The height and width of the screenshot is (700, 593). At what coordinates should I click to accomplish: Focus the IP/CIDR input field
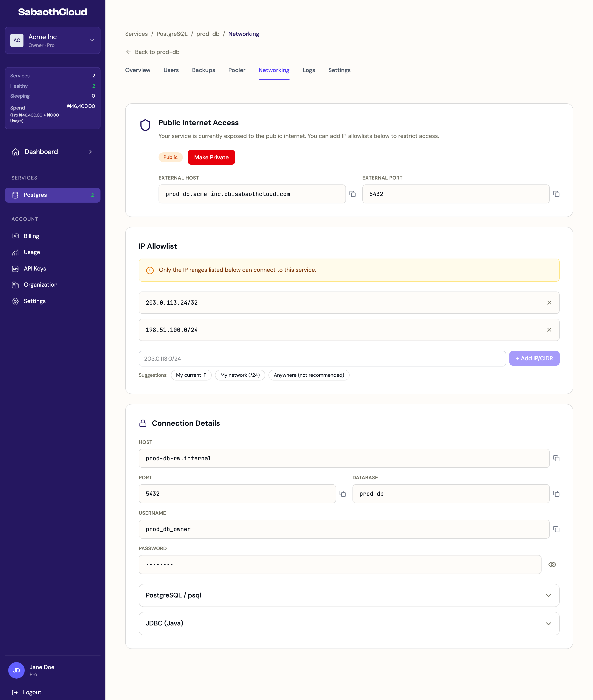(322, 359)
